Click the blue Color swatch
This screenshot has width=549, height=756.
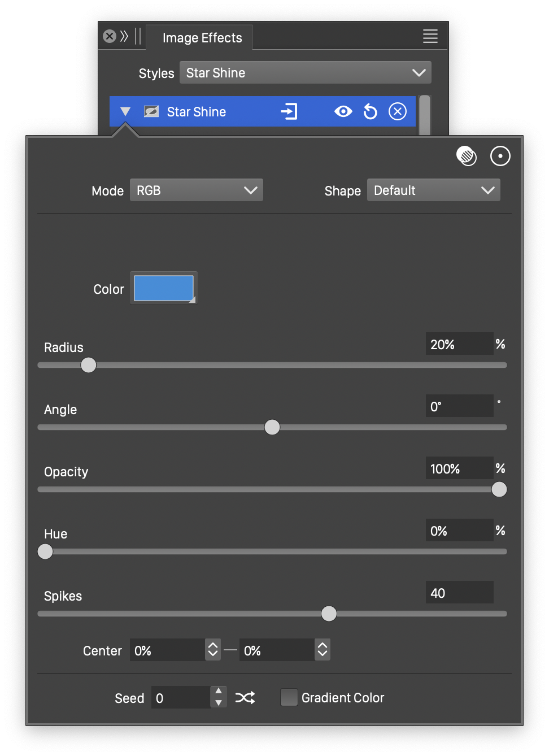pos(164,288)
